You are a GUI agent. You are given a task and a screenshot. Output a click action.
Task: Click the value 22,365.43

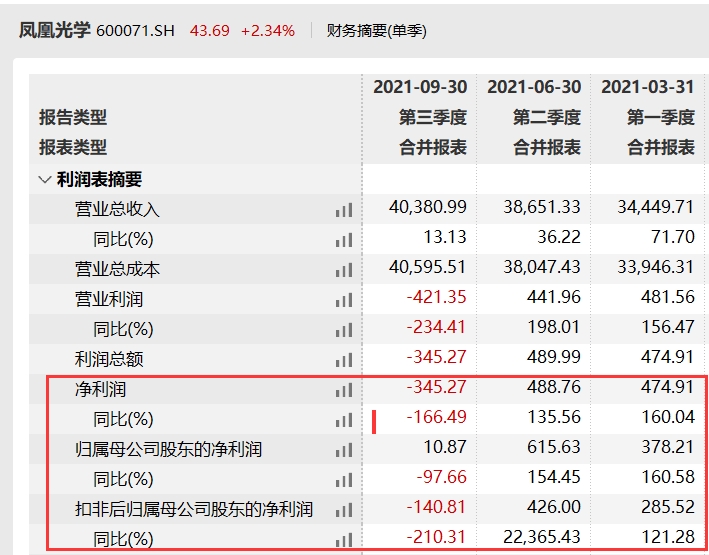click(542, 537)
